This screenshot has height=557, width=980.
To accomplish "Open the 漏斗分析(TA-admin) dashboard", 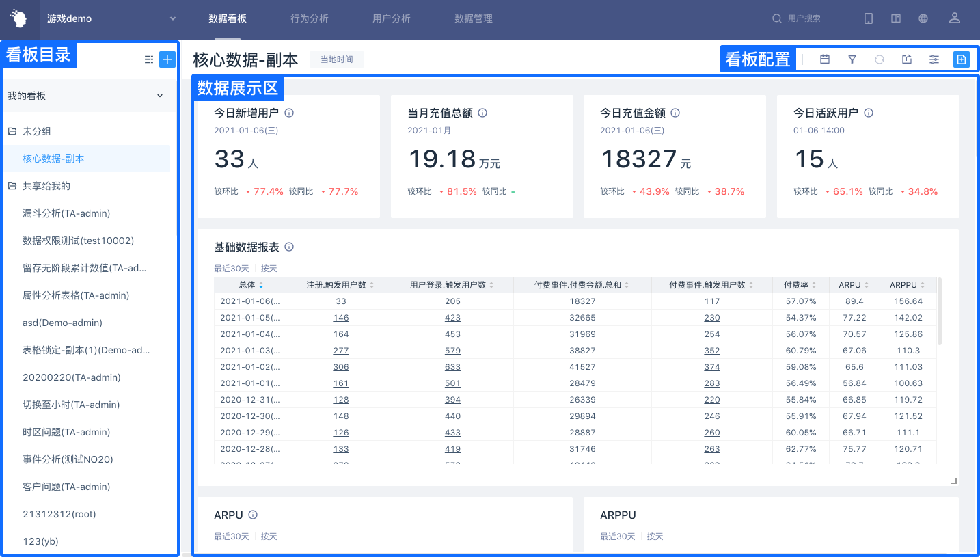I will click(x=66, y=213).
